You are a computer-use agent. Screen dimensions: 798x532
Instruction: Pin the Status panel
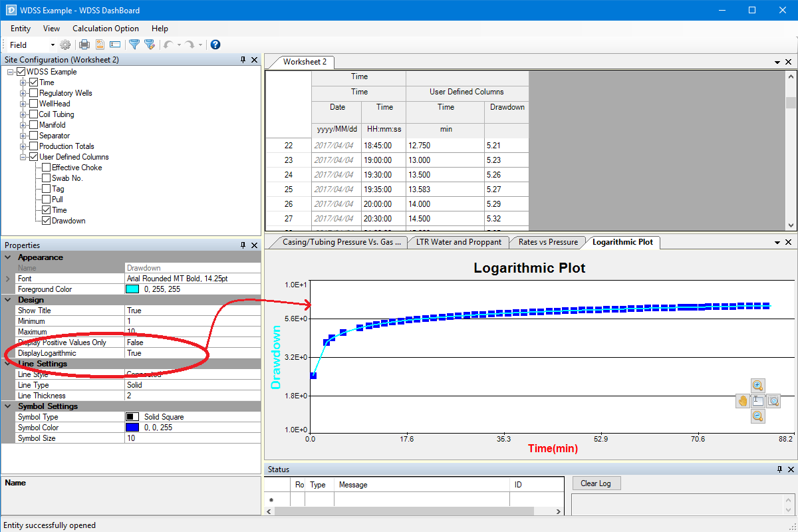pos(779,469)
